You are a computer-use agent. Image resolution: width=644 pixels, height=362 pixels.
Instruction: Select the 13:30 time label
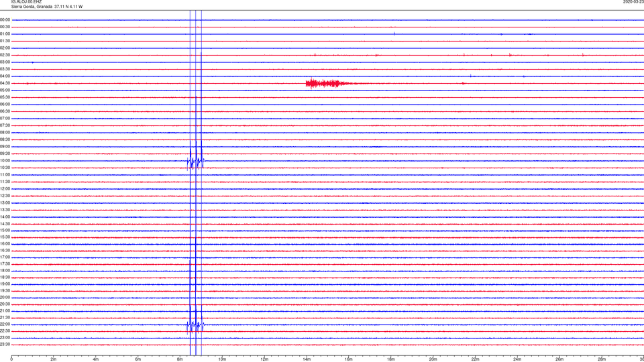click(5, 210)
